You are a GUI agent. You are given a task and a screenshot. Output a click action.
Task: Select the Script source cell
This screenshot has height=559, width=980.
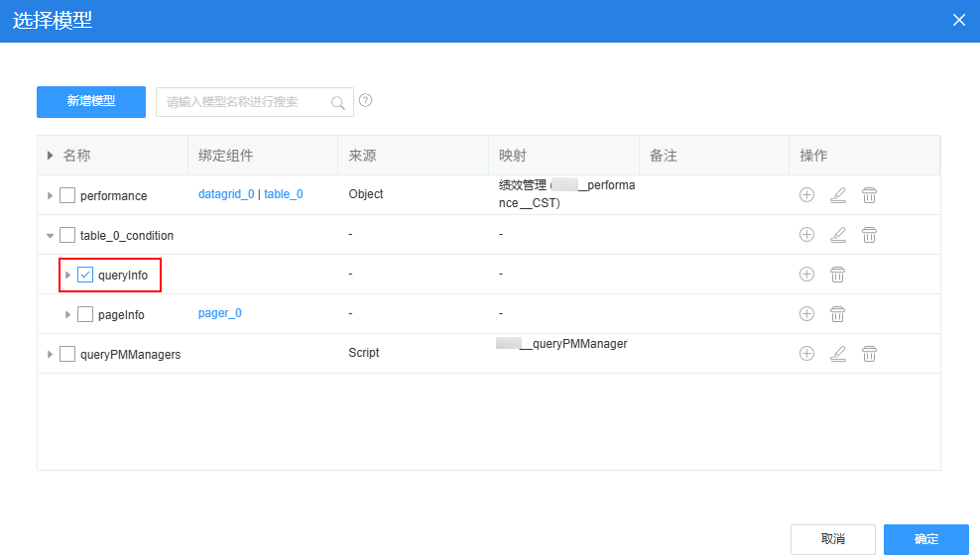(x=364, y=353)
